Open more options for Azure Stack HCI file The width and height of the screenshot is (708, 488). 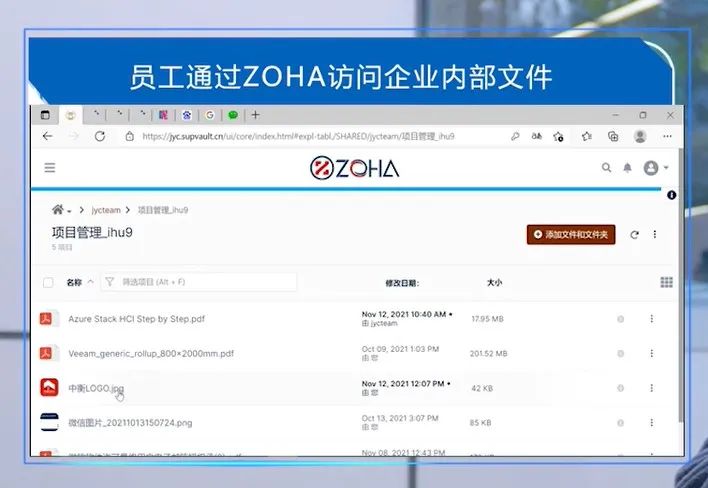[651, 319]
